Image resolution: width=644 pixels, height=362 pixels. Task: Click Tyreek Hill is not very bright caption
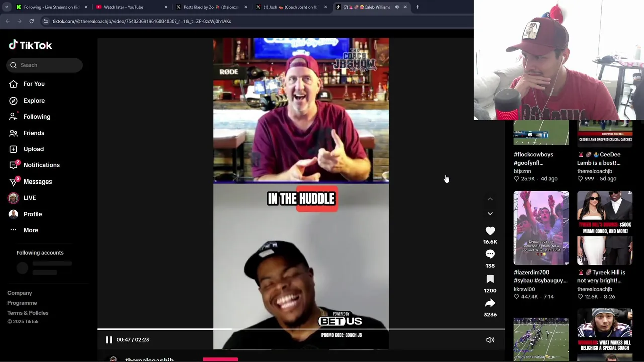601,276
